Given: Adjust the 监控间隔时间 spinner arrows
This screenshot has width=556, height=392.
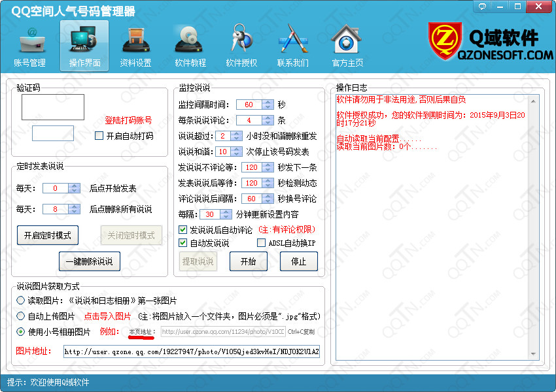Looking at the screenshot, I should pyautogui.click(x=268, y=105).
